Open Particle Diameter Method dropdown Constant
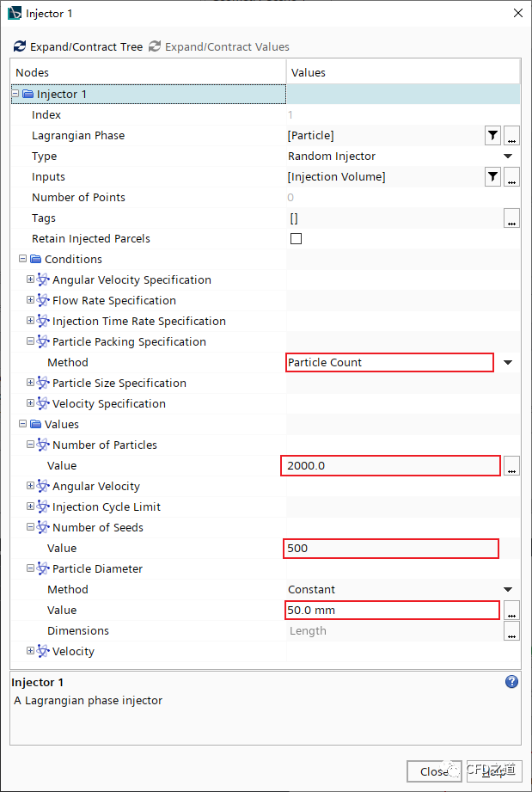Viewport: 532px width, 792px height. pyautogui.click(x=508, y=589)
